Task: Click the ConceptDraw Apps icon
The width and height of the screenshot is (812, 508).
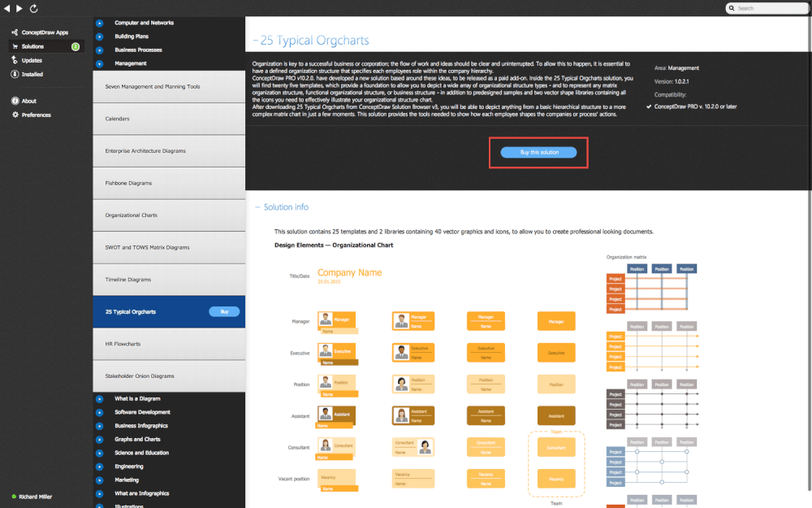Action: click(x=15, y=33)
